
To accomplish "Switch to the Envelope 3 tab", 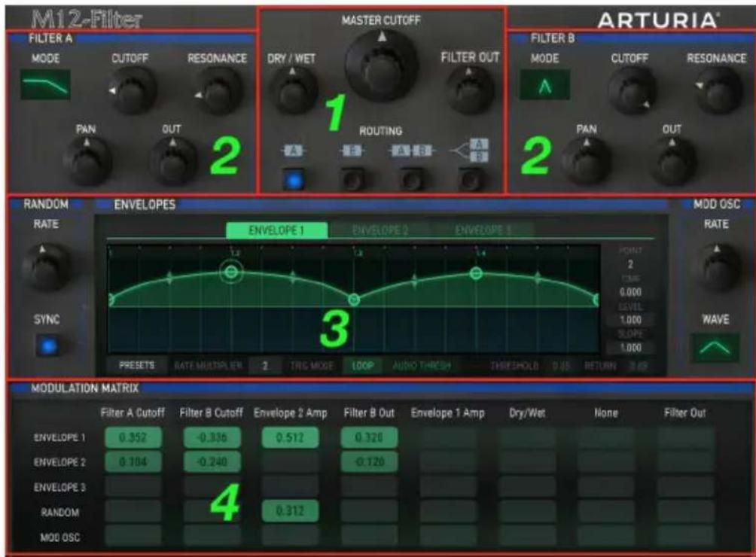I will (x=482, y=230).
